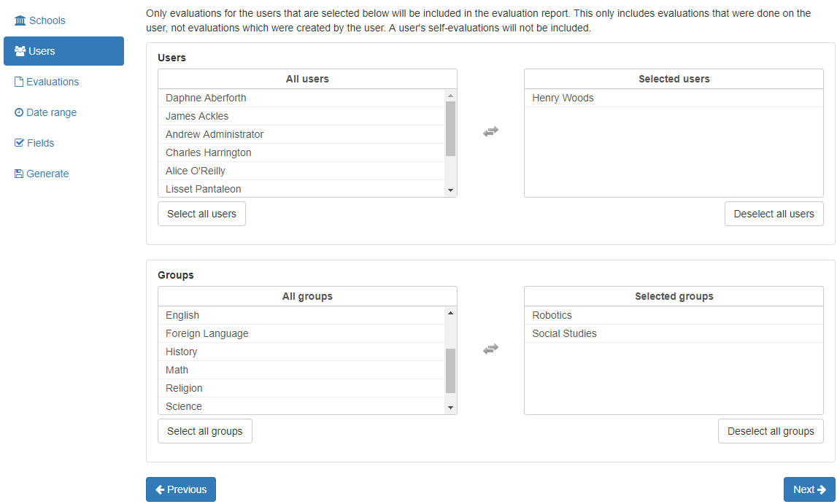
Task: Remove Robotics from Selected groups
Action: pos(674,316)
